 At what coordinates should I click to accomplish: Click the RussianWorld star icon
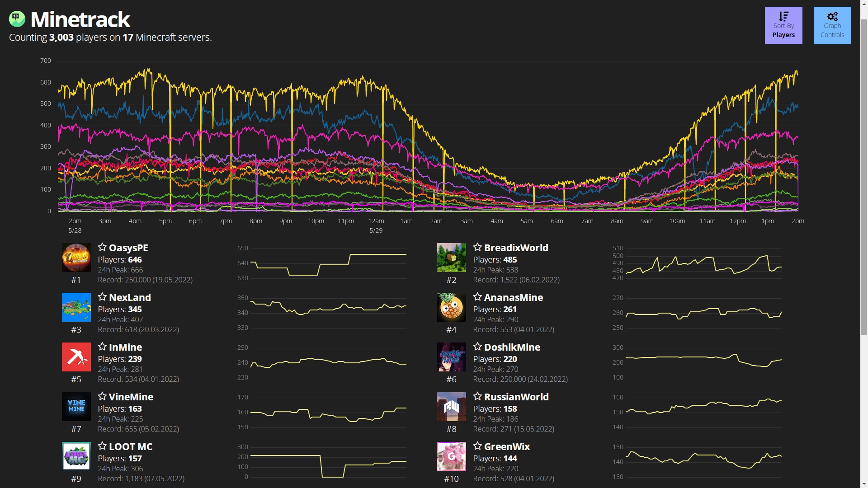click(x=477, y=396)
